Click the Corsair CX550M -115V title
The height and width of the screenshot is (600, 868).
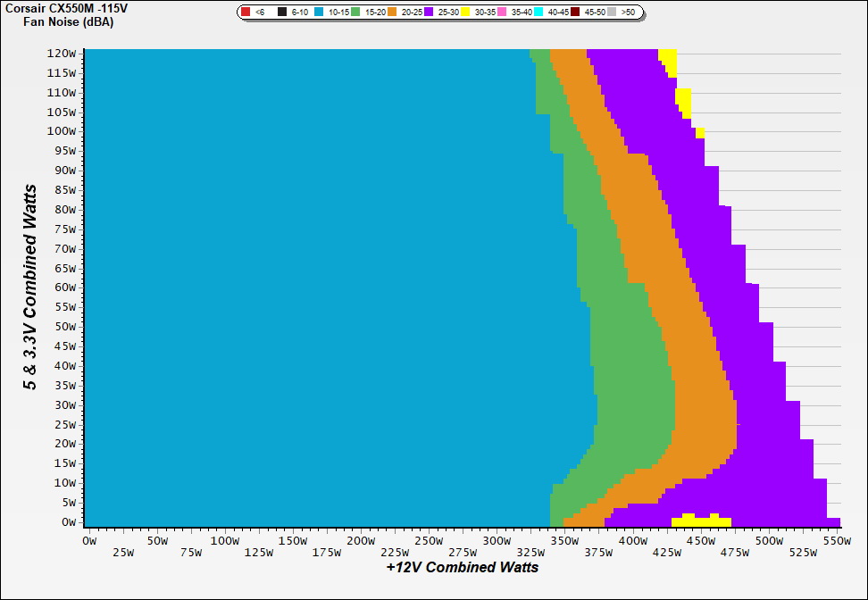click(59, 8)
